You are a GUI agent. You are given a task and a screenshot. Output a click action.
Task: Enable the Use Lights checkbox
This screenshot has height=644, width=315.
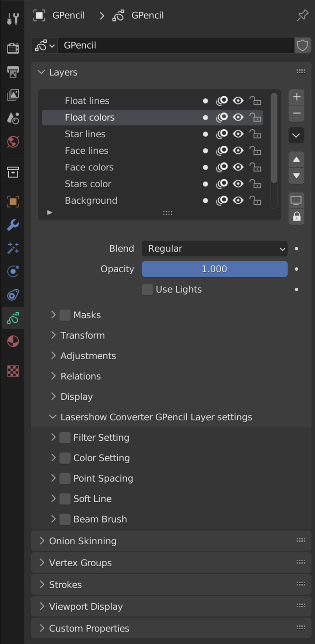(147, 289)
